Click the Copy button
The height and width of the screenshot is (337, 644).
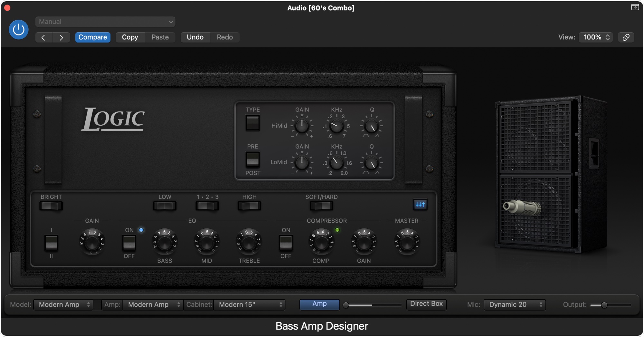pyautogui.click(x=130, y=37)
